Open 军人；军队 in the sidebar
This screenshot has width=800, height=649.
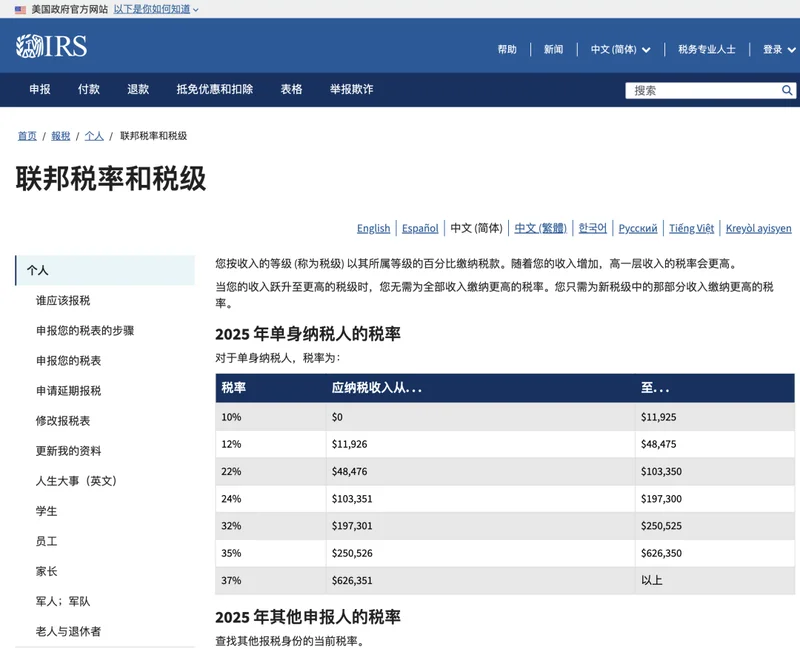tap(63, 602)
